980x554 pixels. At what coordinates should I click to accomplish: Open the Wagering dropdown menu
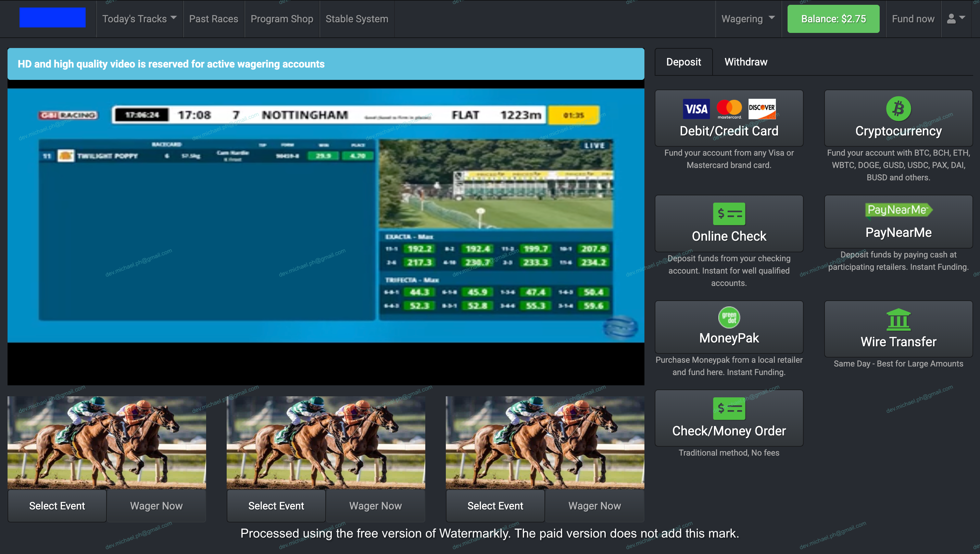(747, 19)
